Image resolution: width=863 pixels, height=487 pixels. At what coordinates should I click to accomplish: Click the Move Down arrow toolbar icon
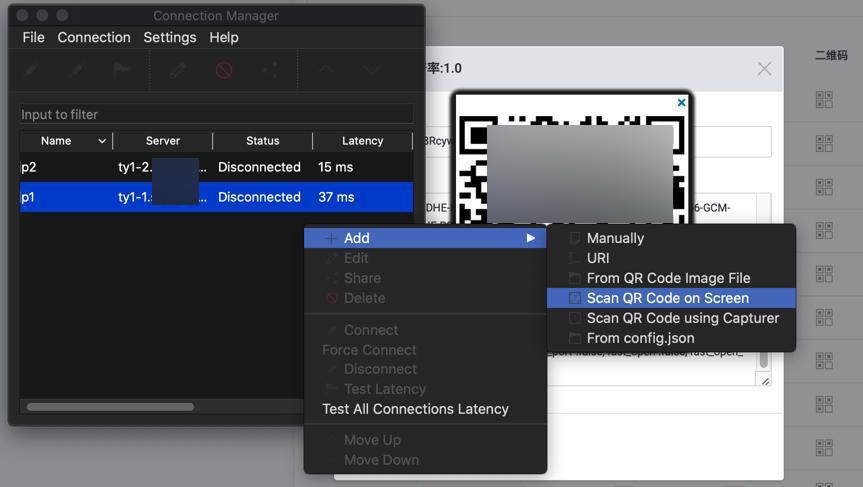(372, 70)
